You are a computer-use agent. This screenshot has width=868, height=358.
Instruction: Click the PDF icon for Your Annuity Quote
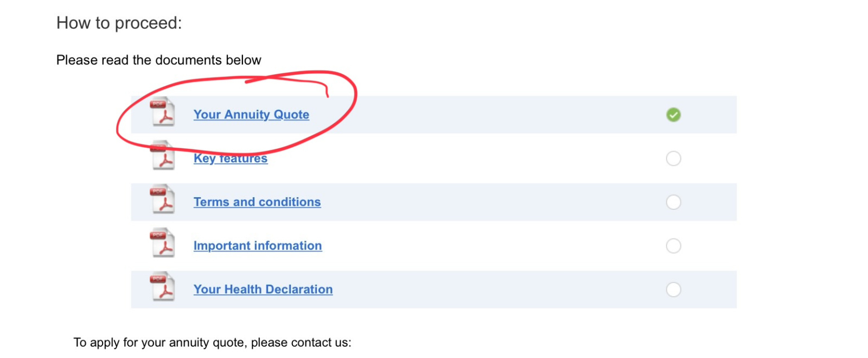click(163, 112)
